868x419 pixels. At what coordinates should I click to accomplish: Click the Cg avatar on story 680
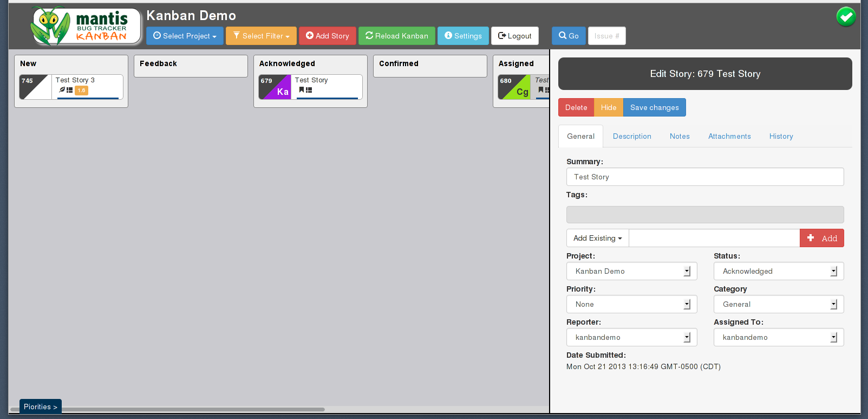coord(522,92)
